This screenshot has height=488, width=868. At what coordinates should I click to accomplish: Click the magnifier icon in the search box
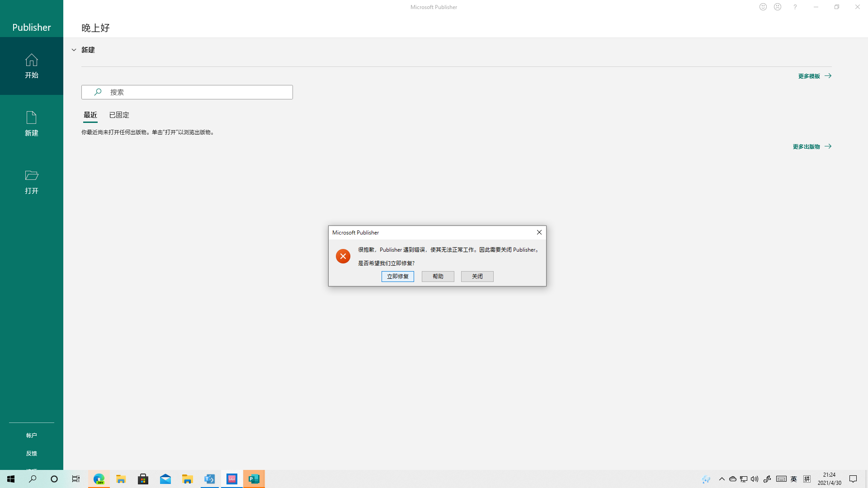pos(98,92)
